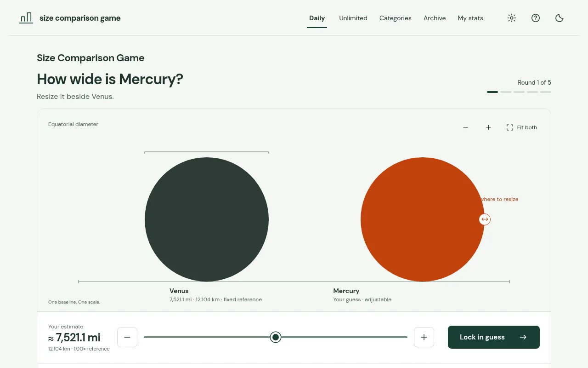Click the Venus fixed reference caption
The image size is (588, 368).
point(215,299)
